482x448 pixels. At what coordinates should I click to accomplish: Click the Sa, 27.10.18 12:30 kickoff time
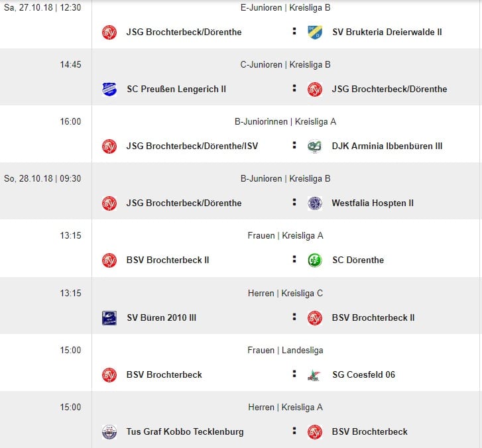42,8
